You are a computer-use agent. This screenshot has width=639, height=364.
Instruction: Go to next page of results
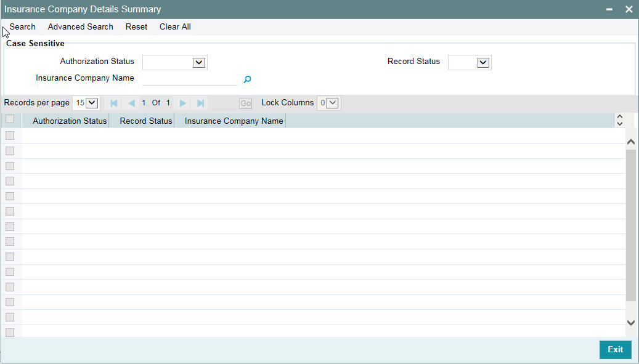point(183,103)
